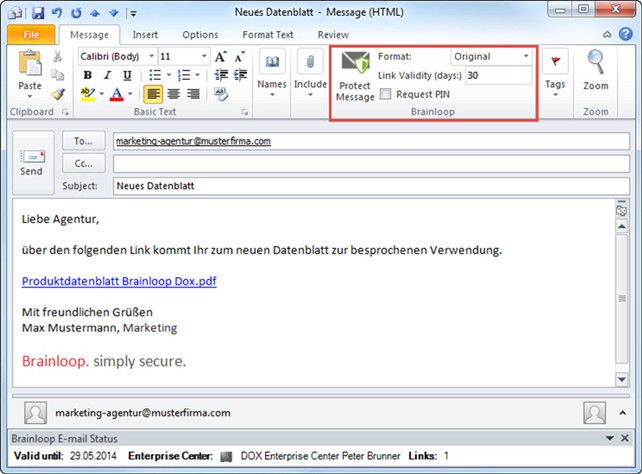Click the To... recipients button
This screenshot has height=474, width=642.
[84, 141]
